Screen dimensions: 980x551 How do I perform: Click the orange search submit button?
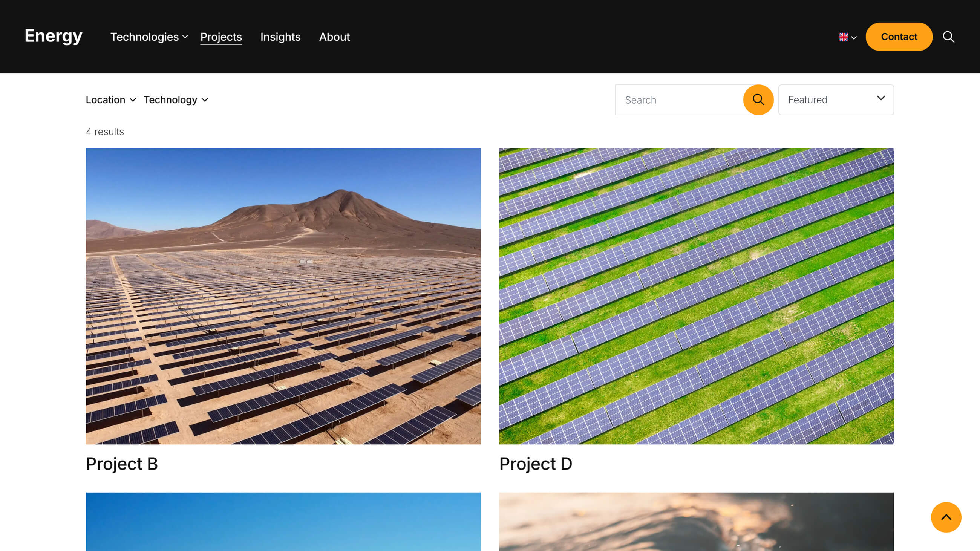pos(758,99)
